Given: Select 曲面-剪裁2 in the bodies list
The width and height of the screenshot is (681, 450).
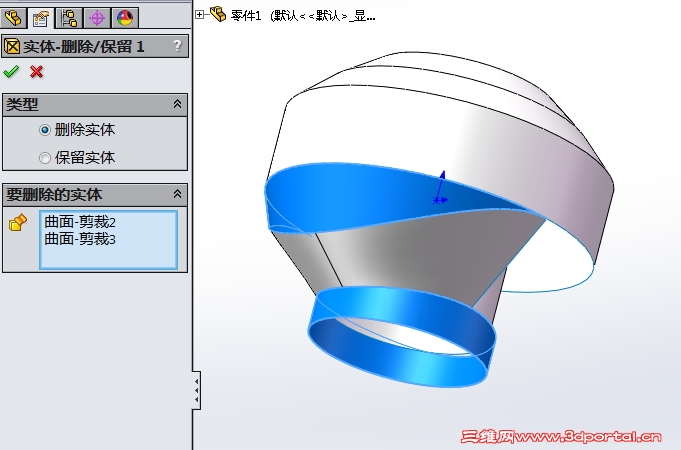Looking at the screenshot, I should [x=80, y=222].
